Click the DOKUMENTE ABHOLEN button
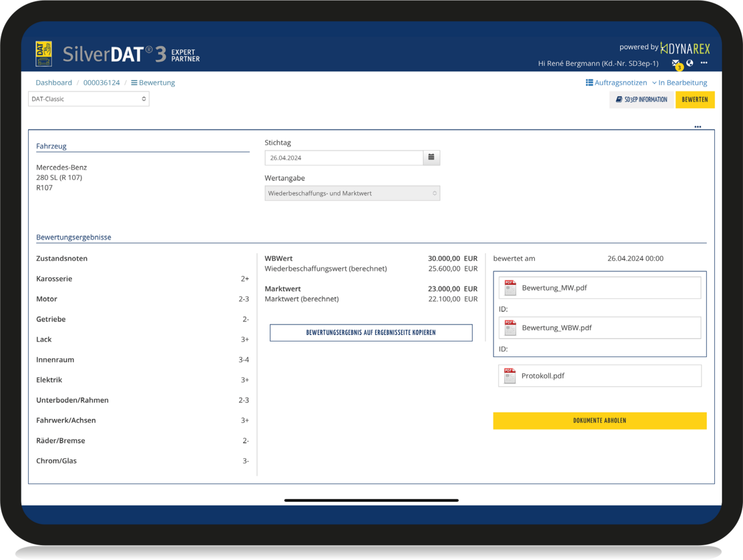Screen dimensions: 743x560 (599, 420)
